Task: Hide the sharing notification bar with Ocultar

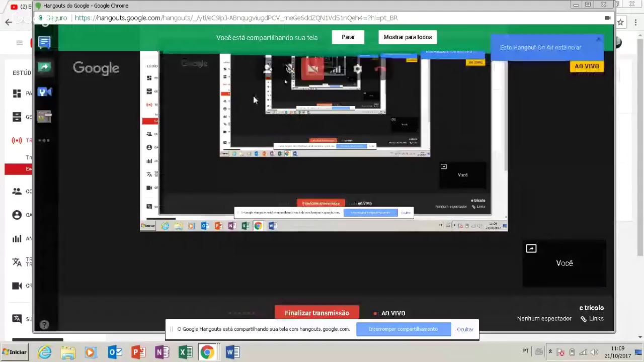Action: coord(465,329)
